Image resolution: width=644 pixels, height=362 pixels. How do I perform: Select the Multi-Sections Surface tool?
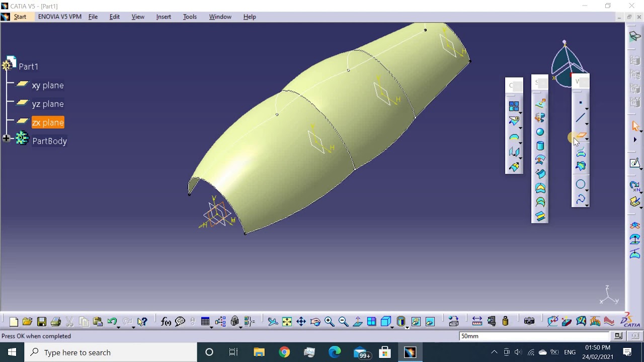coord(540,202)
